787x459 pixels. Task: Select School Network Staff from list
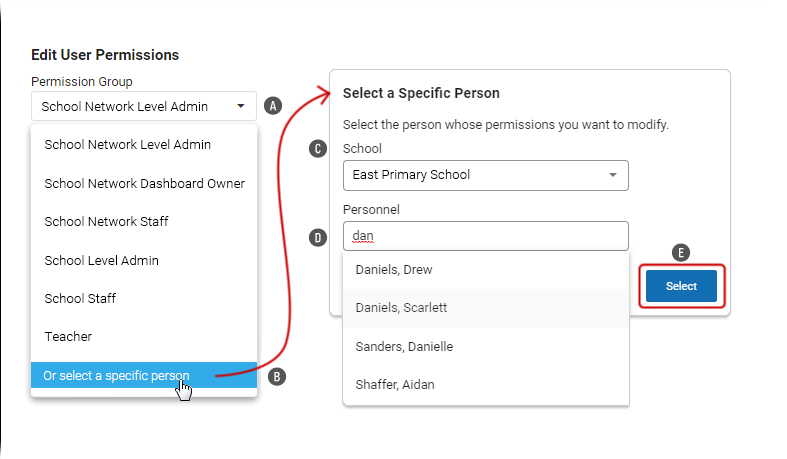click(144, 222)
